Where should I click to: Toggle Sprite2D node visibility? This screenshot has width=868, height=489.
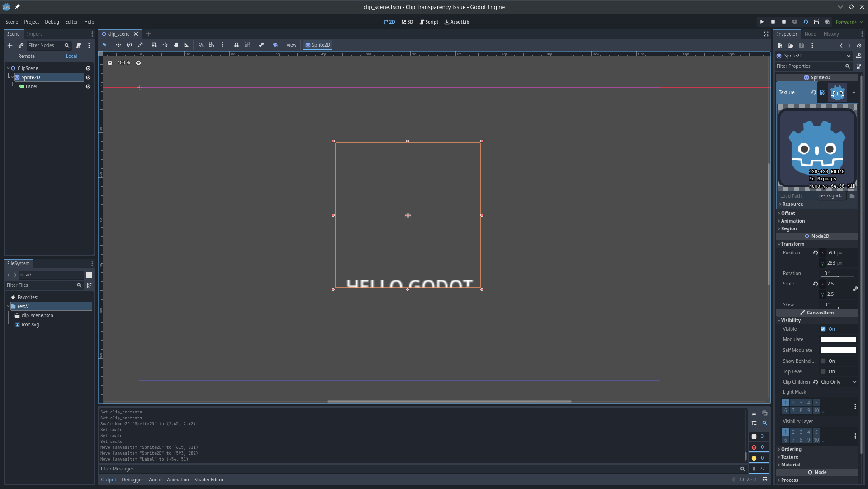click(88, 77)
